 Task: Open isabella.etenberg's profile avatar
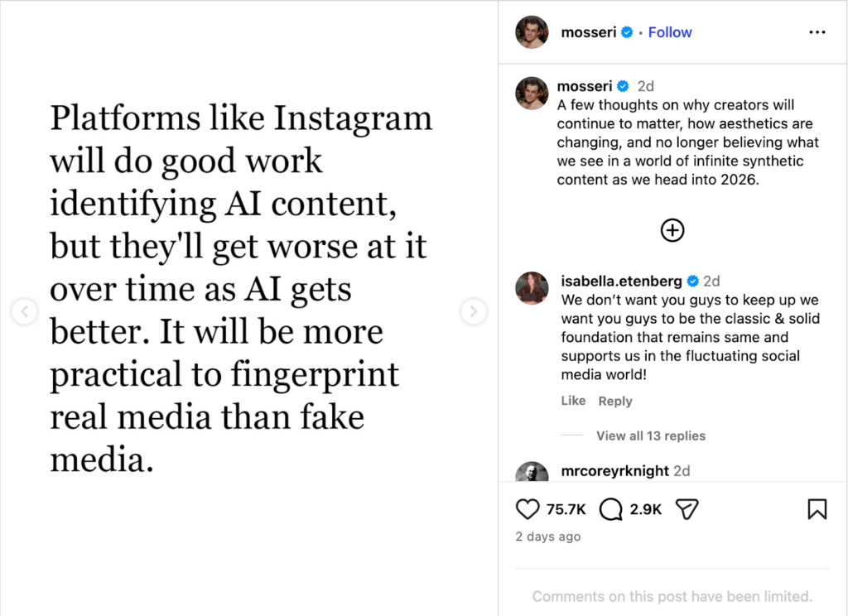click(x=532, y=288)
